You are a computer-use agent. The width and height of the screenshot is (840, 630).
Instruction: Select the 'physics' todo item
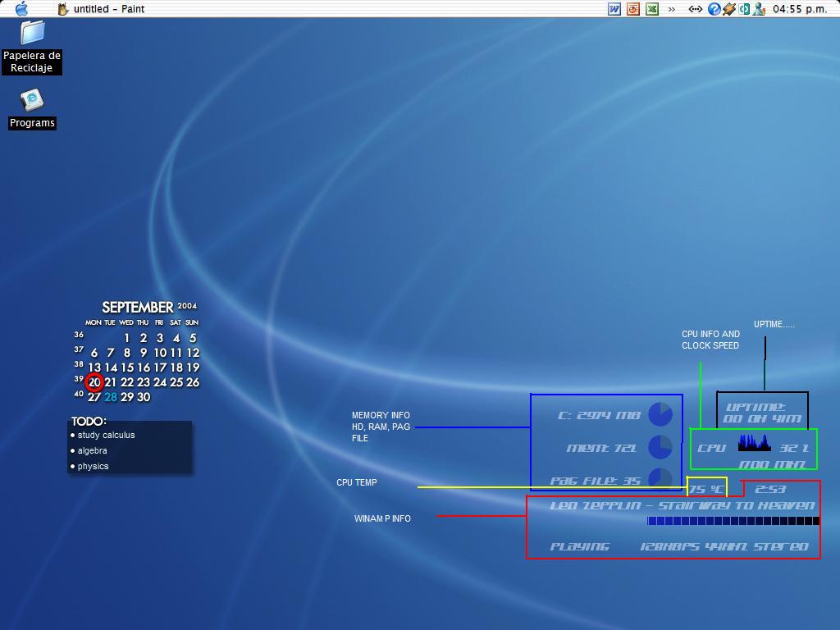coord(94,466)
